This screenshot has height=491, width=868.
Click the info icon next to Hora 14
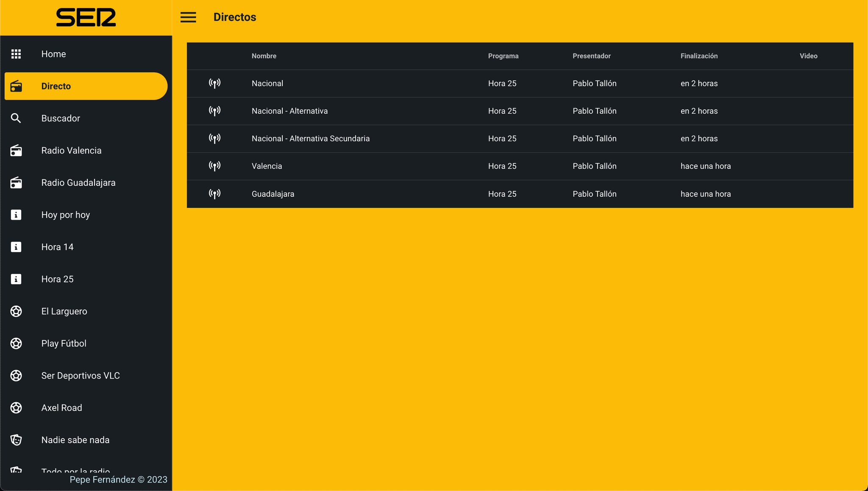pos(16,247)
